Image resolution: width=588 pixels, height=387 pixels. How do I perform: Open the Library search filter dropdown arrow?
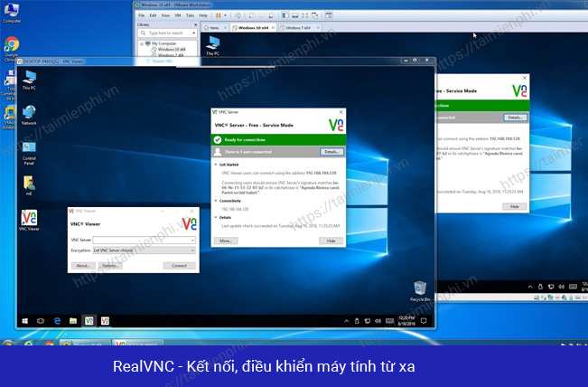tap(194, 33)
